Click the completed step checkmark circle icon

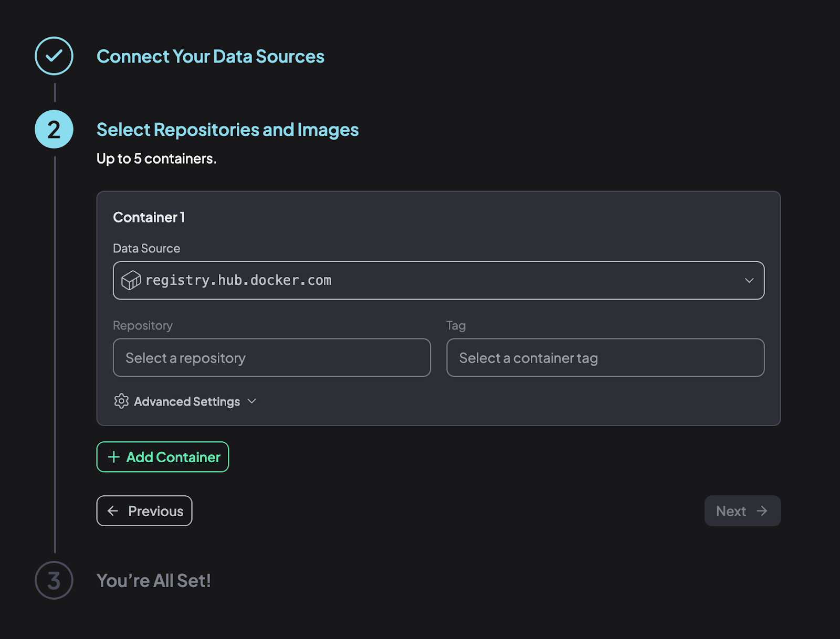54,56
